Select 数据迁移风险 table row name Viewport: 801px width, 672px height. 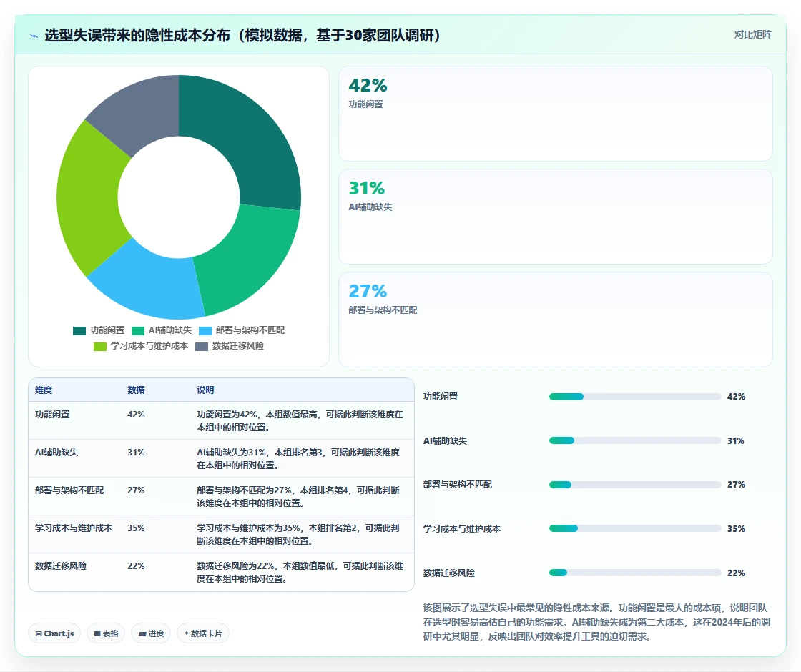(x=61, y=565)
